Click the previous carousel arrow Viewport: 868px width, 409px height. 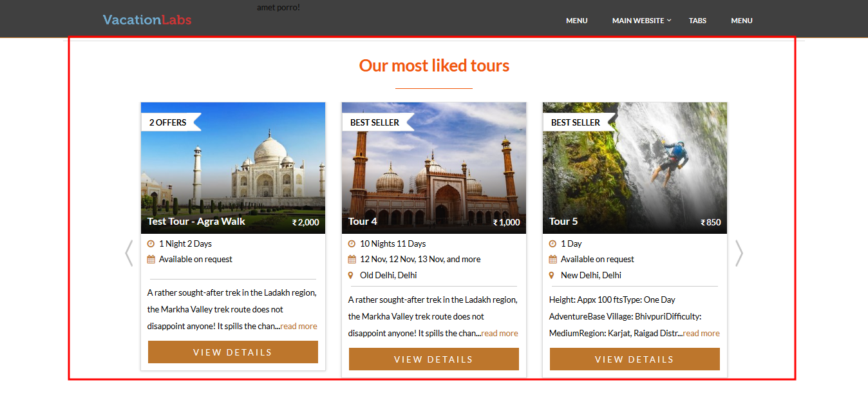point(129,253)
